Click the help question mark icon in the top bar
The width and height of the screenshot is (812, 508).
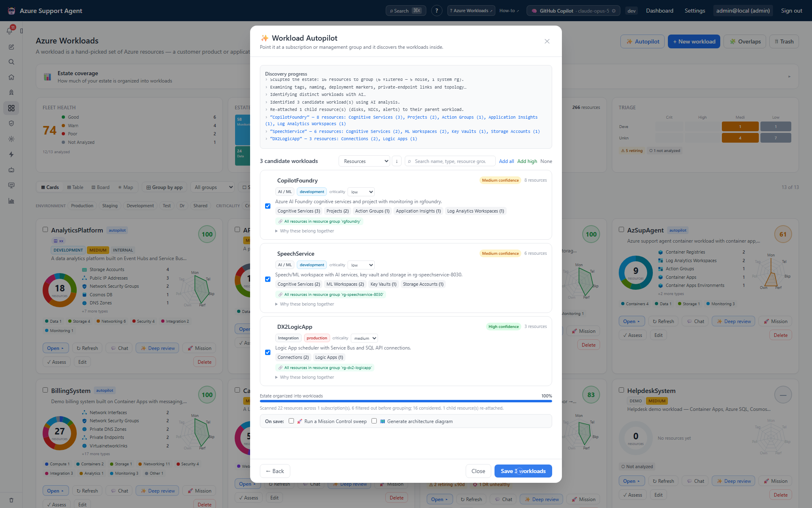point(437,11)
